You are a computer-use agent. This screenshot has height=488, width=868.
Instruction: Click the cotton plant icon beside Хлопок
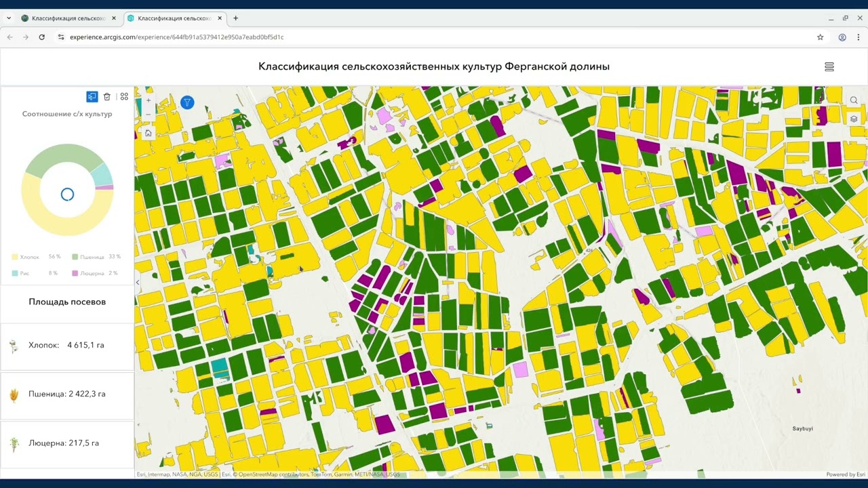14,347
